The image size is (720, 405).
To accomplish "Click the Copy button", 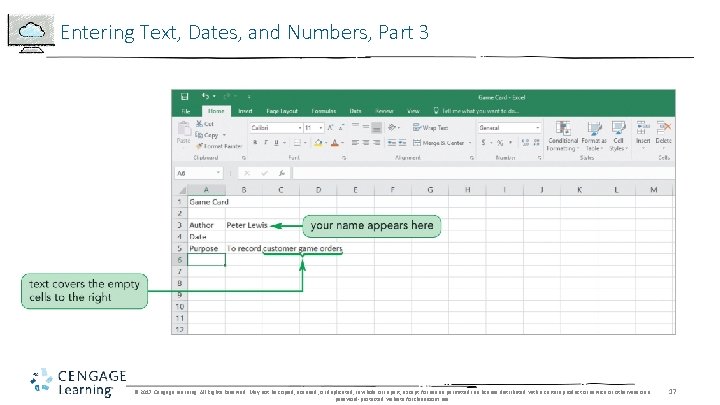I will 207,135.
